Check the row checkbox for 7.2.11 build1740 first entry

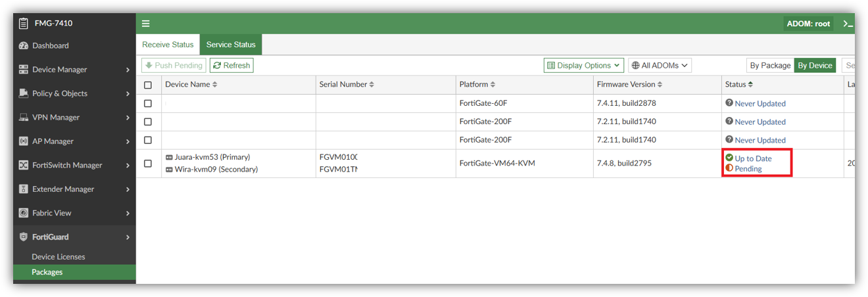(x=148, y=122)
